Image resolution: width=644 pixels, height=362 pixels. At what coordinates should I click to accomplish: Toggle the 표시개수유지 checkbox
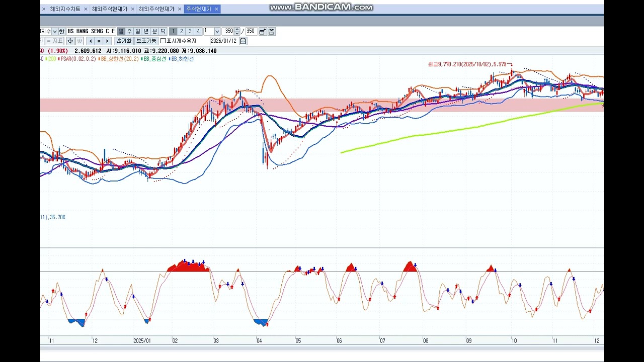pyautogui.click(x=163, y=41)
